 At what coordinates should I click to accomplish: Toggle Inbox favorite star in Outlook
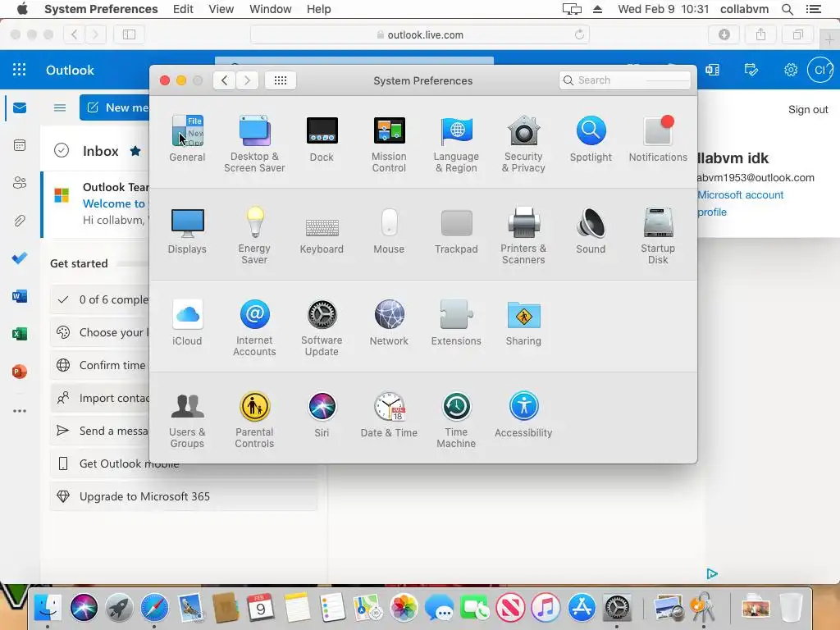[x=135, y=151]
